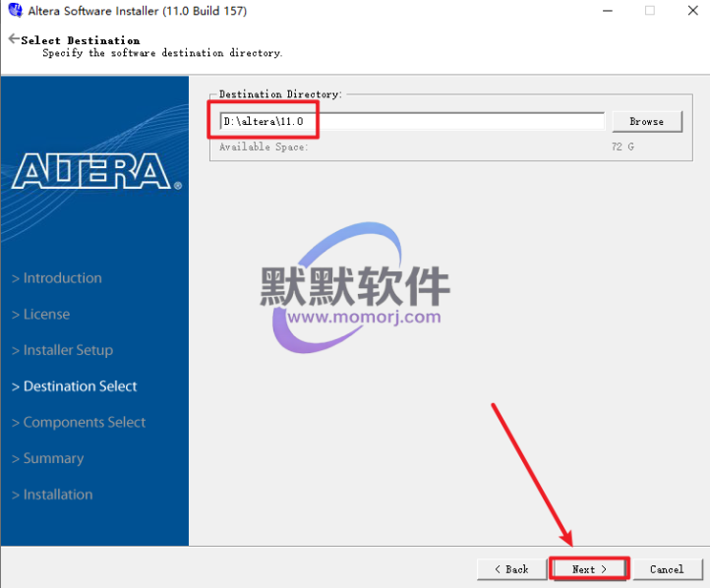
Task: Click the Select Destination heading
Action: click(81, 40)
